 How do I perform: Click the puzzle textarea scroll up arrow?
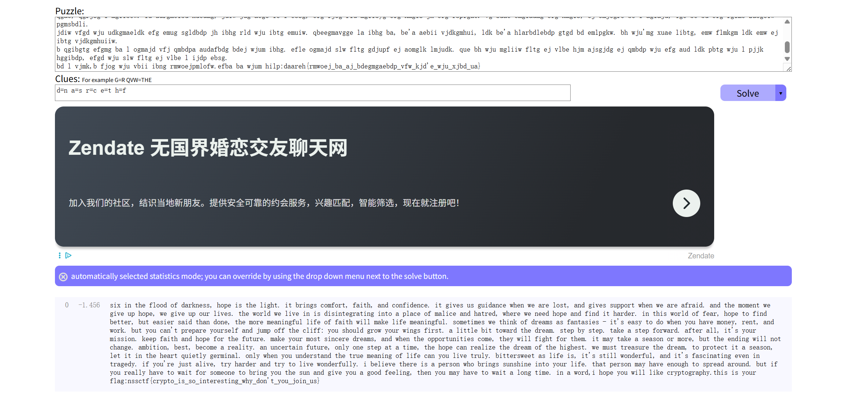(787, 22)
